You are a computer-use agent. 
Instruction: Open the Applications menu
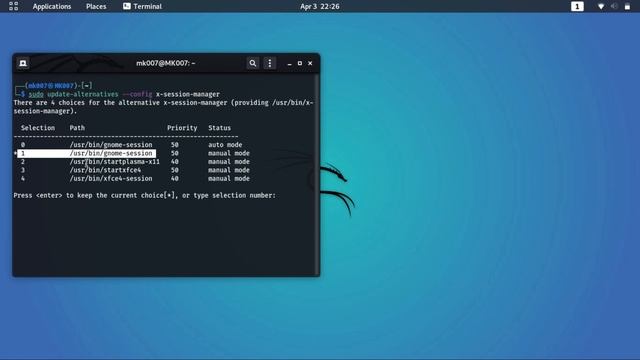52,6
